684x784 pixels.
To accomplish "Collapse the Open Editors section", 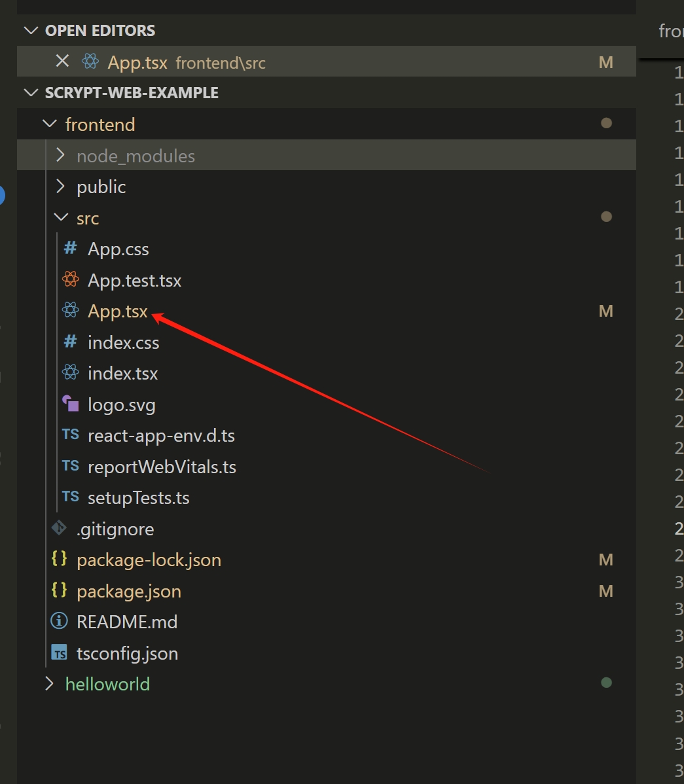I will (31, 31).
